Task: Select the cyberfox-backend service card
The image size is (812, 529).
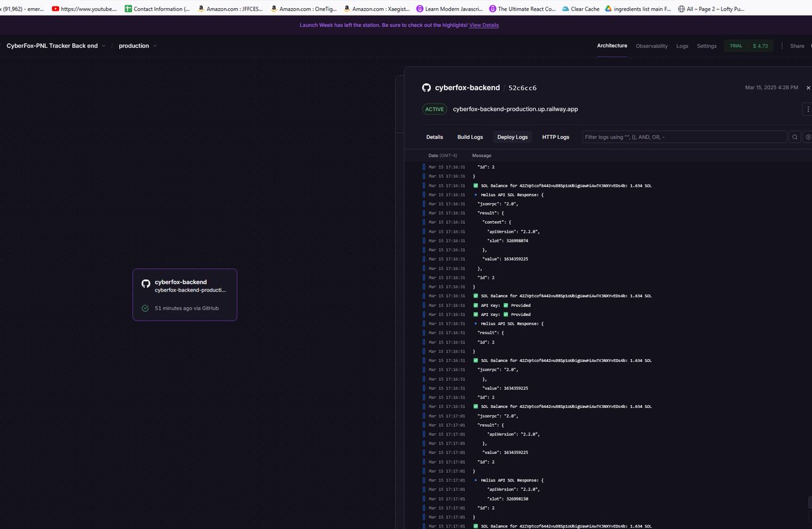Action: pos(185,295)
